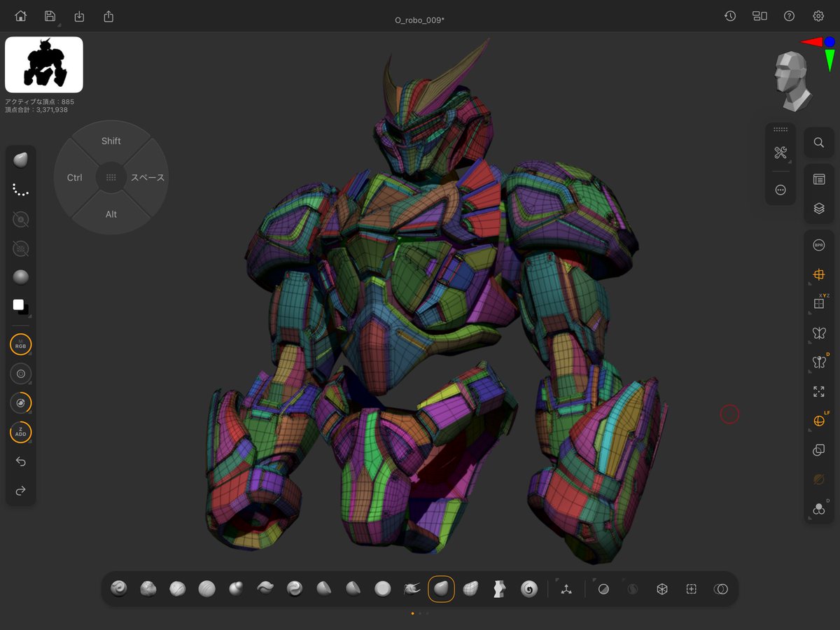Screen dimensions: 840x630
Task: Tap the import download icon
Action: pos(79,16)
